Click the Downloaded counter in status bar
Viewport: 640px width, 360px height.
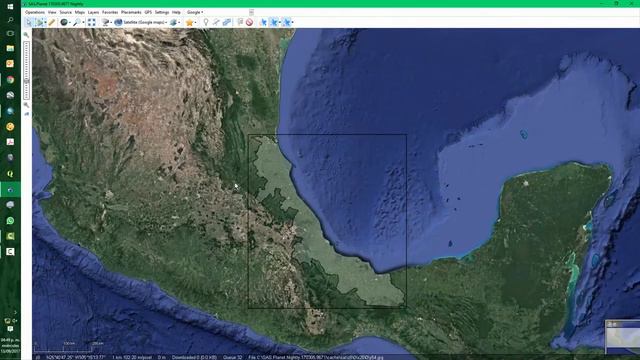point(194,357)
